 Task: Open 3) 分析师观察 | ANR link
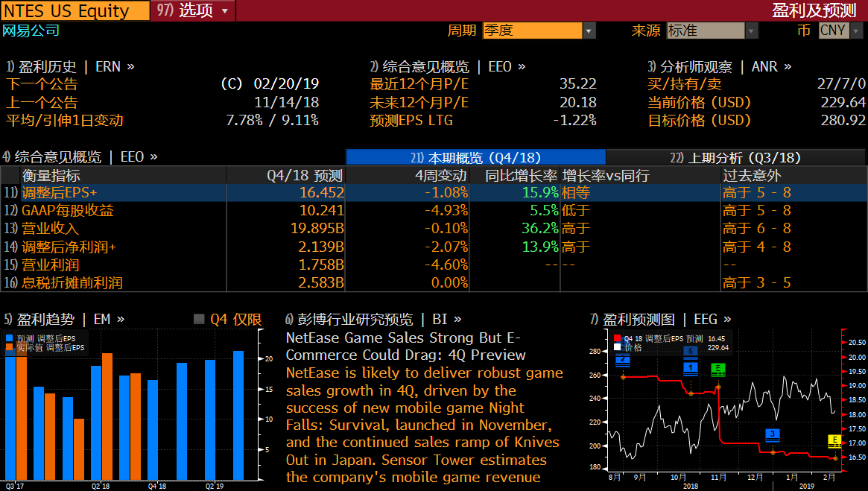(x=720, y=66)
